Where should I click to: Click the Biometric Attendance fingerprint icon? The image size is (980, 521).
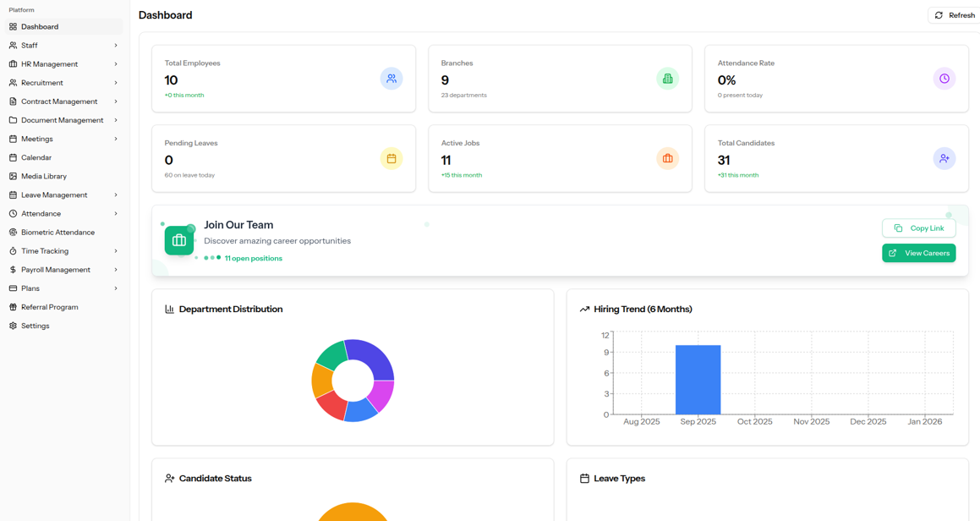click(13, 233)
